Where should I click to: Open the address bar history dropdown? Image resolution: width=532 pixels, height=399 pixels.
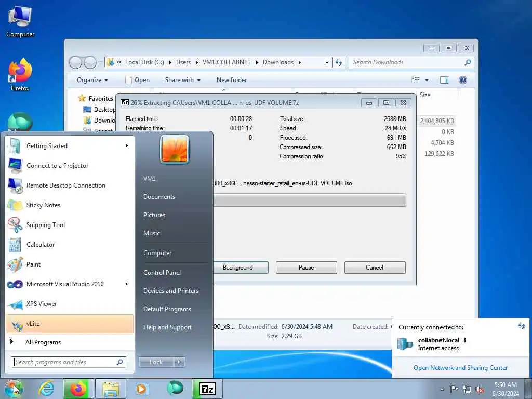[327, 62]
